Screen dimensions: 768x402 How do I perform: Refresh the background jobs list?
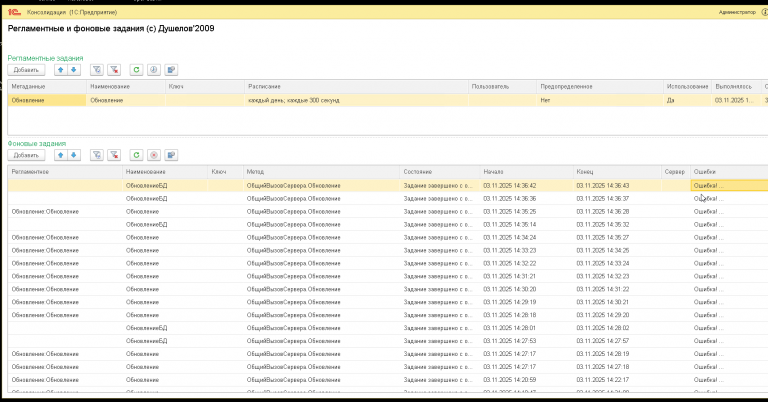[136, 155]
